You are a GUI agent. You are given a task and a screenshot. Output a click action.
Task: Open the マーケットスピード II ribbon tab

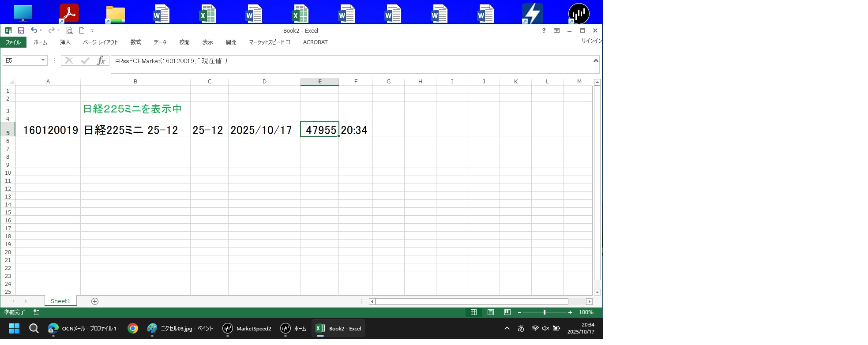click(269, 42)
